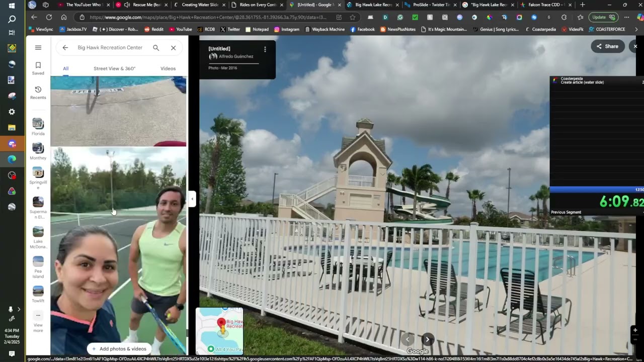Screen dimensions: 644x362
Task: Open Coasterpedia bookmark
Action: coord(540,30)
